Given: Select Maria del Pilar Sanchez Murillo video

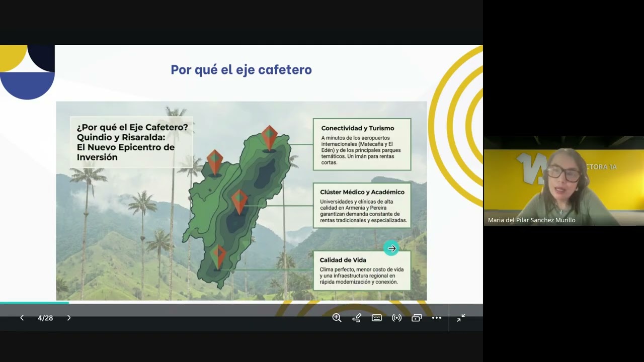Looking at the screenshot, I should pos(563,181).
